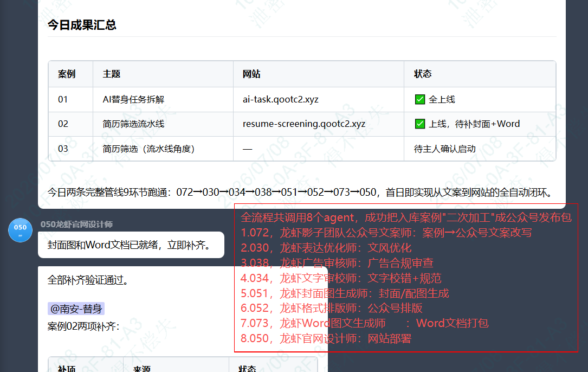
Task: Open ai-task.qootc2.xyz website text
Action: tap(281, 99)
